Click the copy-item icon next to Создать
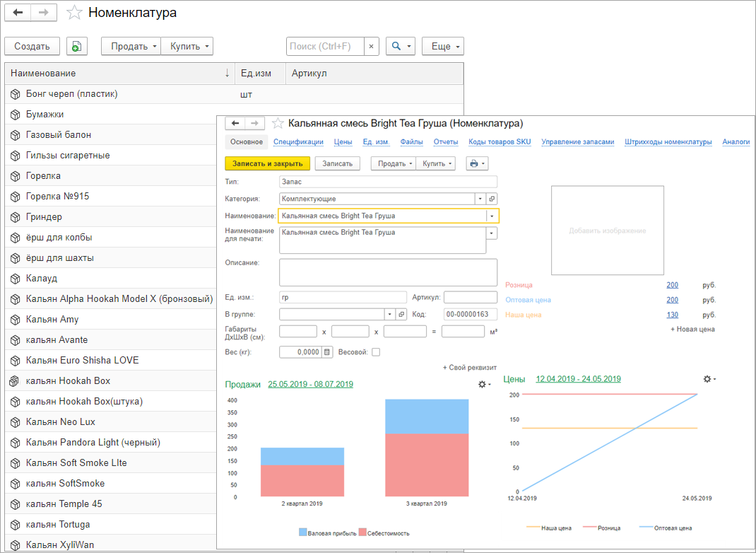Screen dimensions: 756x553 [x=77, y=47]
